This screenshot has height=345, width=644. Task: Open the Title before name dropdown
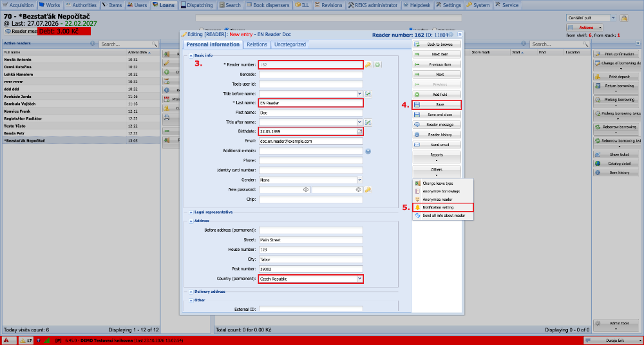point(360,94)
